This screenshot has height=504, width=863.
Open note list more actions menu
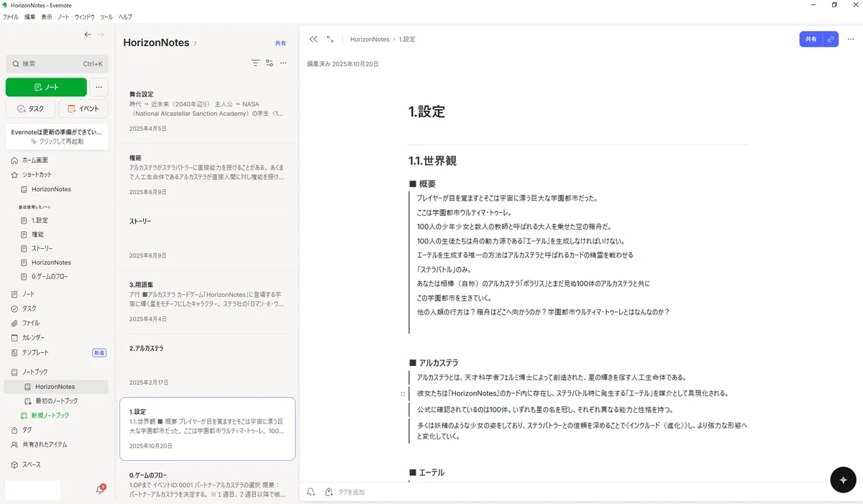click(x=283, y=63)
